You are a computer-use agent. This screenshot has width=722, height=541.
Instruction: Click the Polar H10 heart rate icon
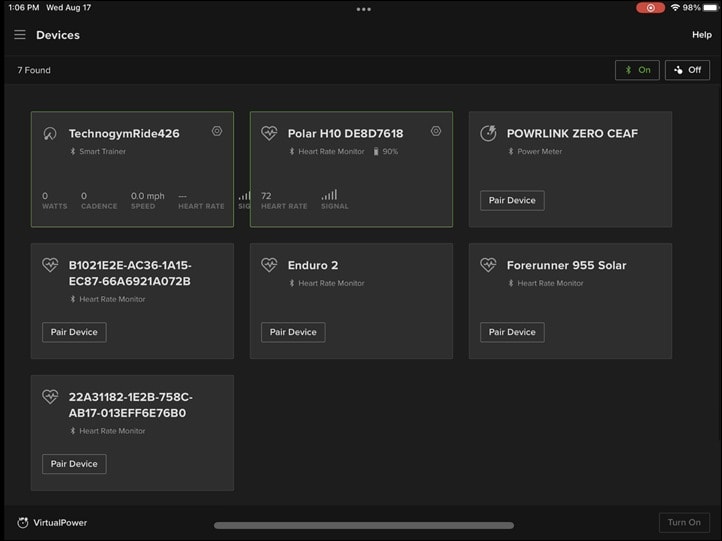pyautogui.click(x=269, y=134)
